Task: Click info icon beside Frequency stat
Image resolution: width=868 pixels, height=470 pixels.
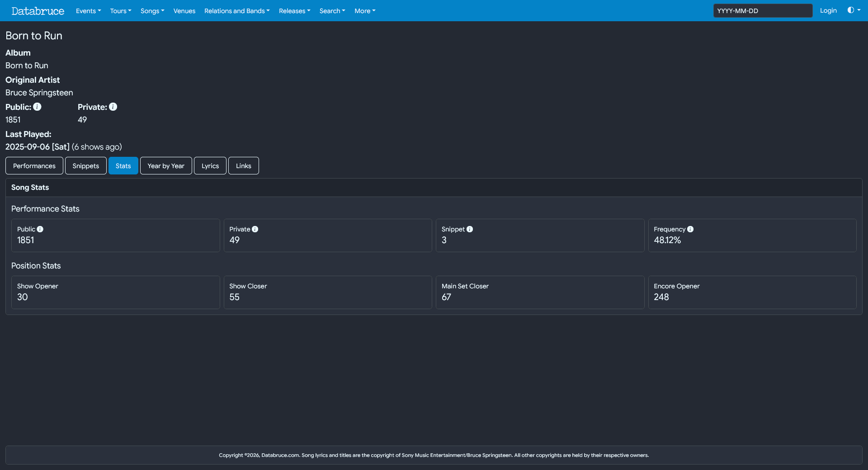Action: click(x=690, y=229)
